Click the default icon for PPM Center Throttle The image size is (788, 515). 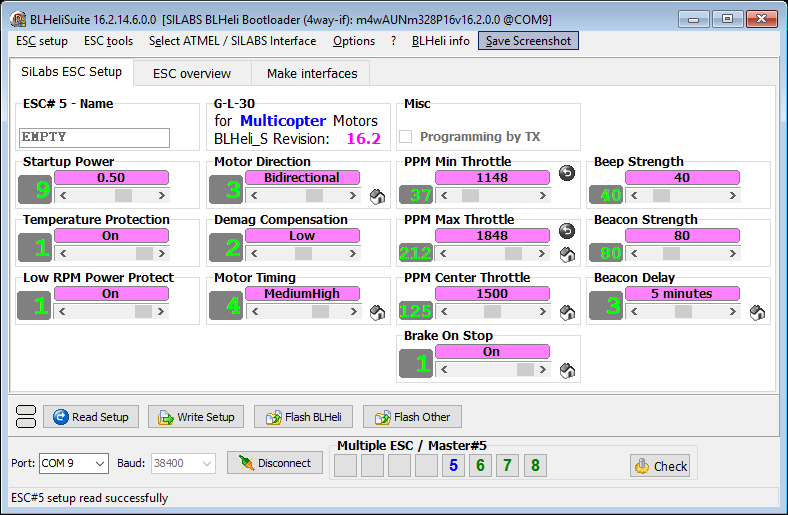pos(567,313)
